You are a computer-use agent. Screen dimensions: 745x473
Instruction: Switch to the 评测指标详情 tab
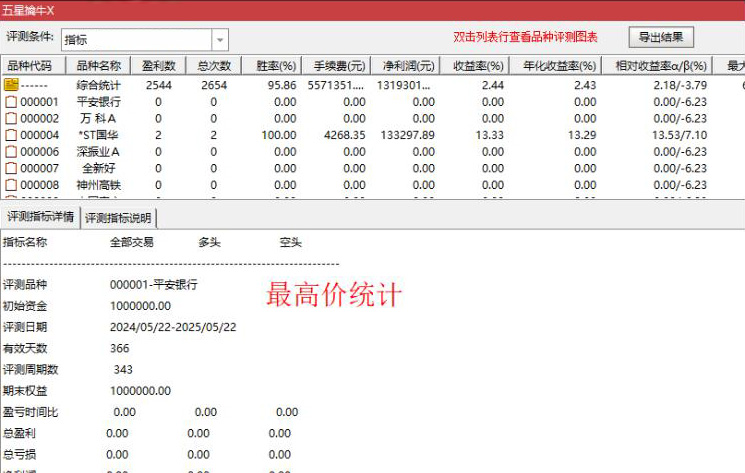[x=40, y=217]
